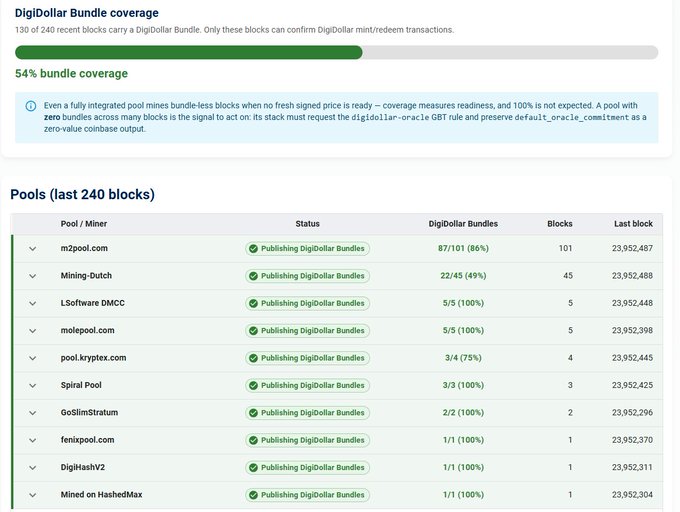This screenshot has height=512, width=680.
Task: Expand the DigiHashV2 row chevron
Action: [33, 467]
